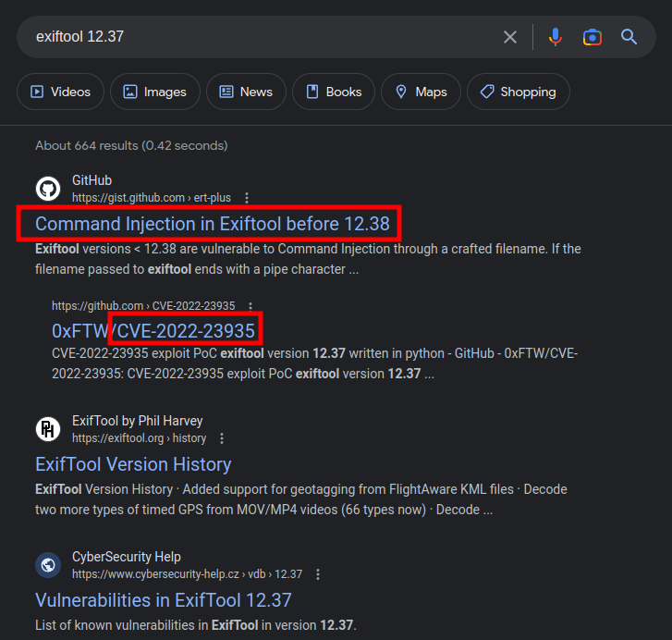
Task: Open options menu for gist.github.com result
Action: (247, 198)
